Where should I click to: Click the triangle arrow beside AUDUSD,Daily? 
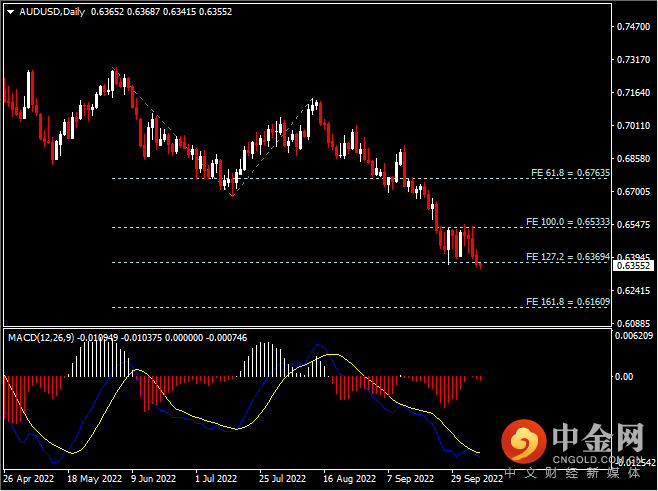pos(10,12)
